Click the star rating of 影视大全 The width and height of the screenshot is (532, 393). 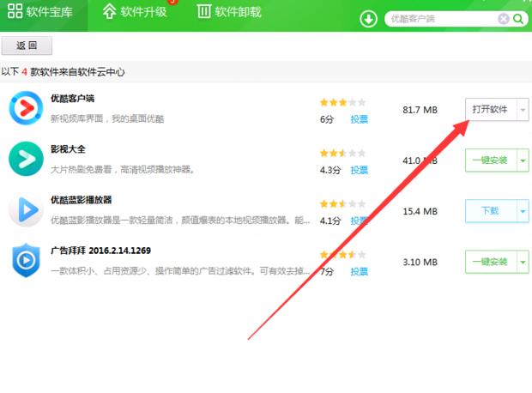[x=342, y=153]
